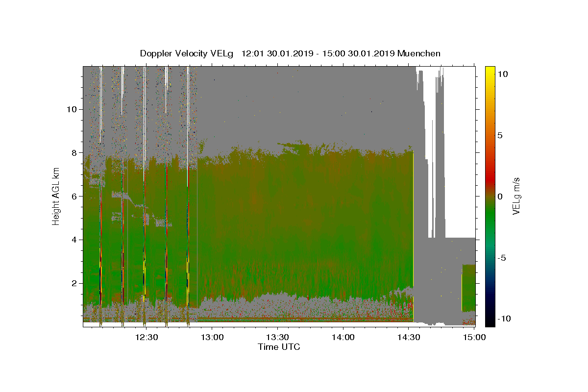Image resolution: width=588 pixels, height=392 pixels.
Task: Click 'Muenchen' in the plot title
Action: tap(419, 53)
